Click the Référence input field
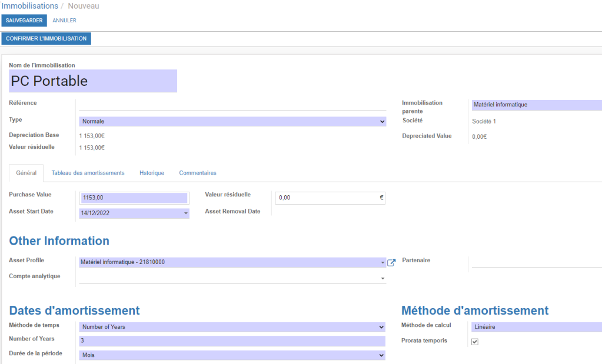 [232, 105]
